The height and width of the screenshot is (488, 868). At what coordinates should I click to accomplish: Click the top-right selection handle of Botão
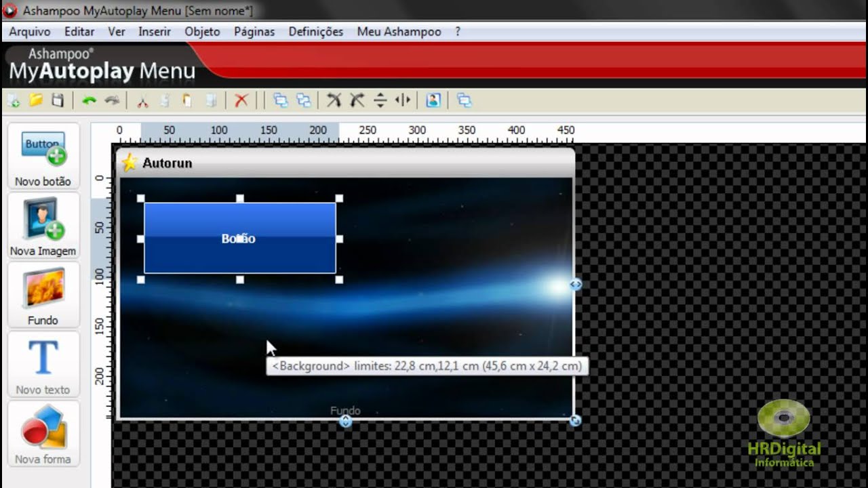pos(339,199)
